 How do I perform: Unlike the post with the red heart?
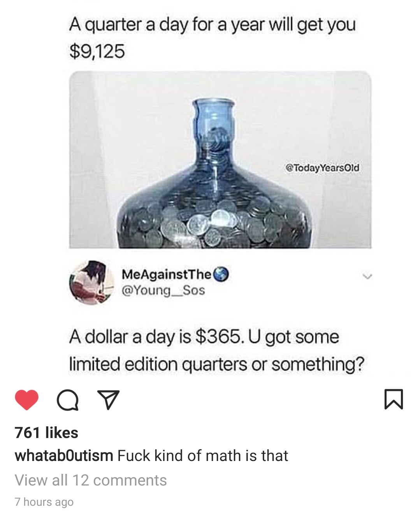[x=27, y=400]
